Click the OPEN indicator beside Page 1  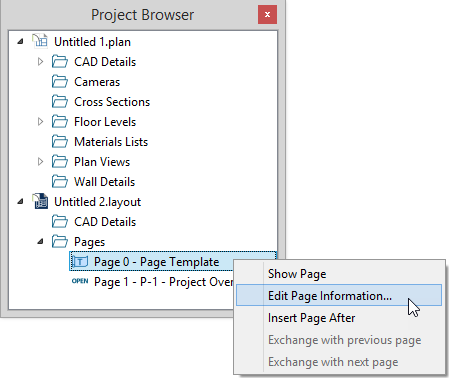click(x=80, y=281)
